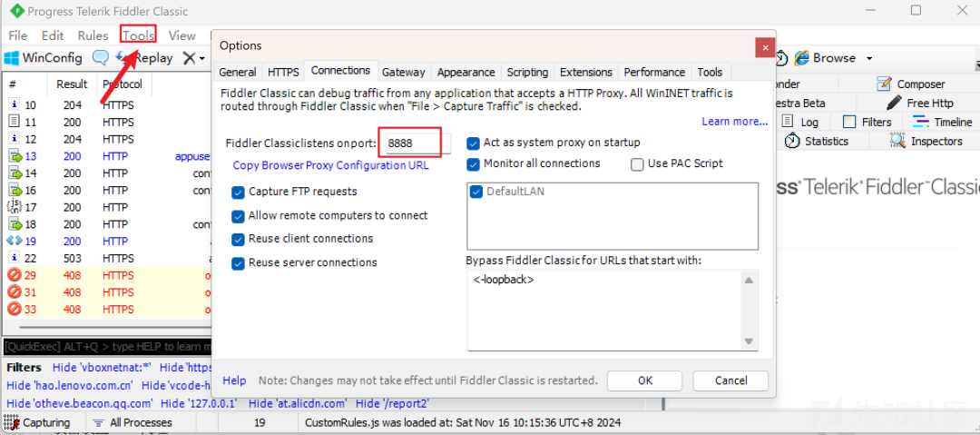
Task: Select session 17 JSON icon row
Action: [14, 206]
